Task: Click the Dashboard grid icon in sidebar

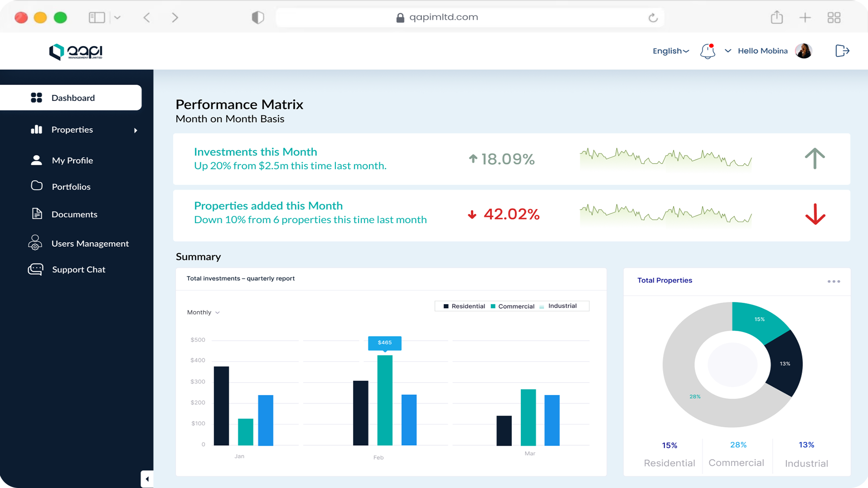Action: (x=36, y=98)
